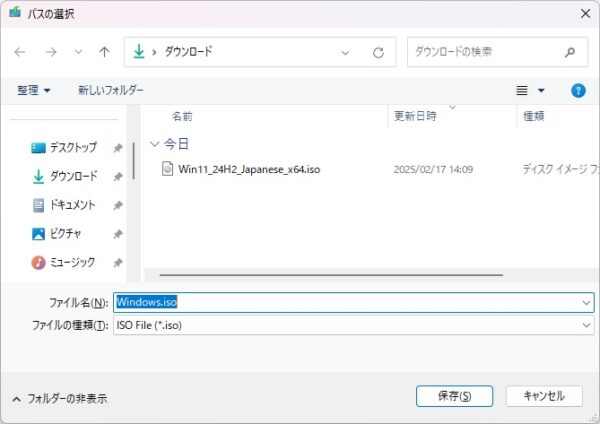Click the file list horizontal scrollbar
Image resolution: width=600 pixels, height=424 pixels.
(331, 275)
